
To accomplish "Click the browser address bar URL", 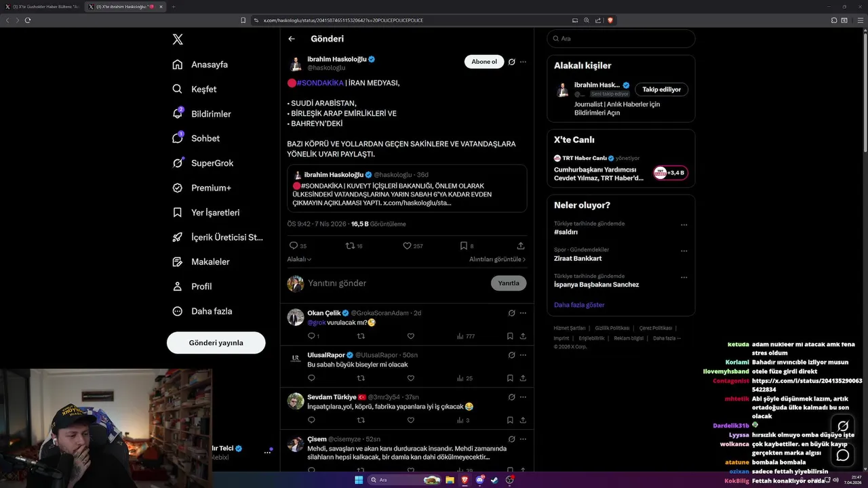I will click(343, 20).
